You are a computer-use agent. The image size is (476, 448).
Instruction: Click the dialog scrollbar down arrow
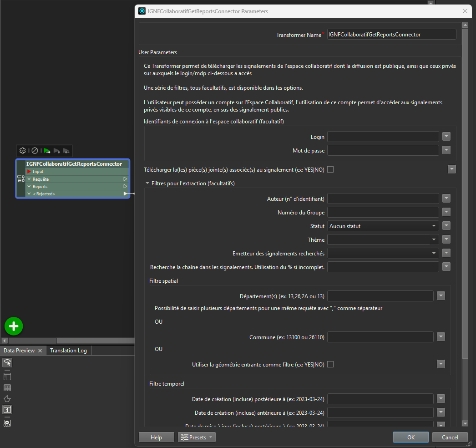click(x=465, y=423)
